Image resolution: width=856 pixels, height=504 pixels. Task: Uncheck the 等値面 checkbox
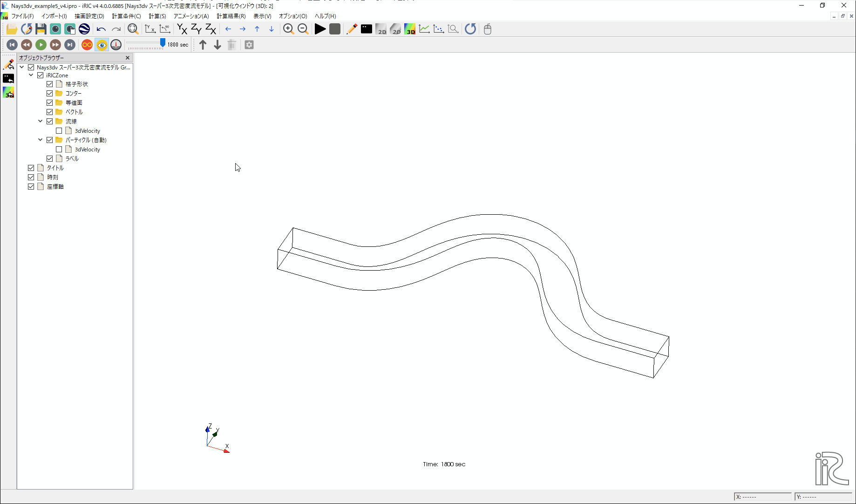click(x=50, y=103)
